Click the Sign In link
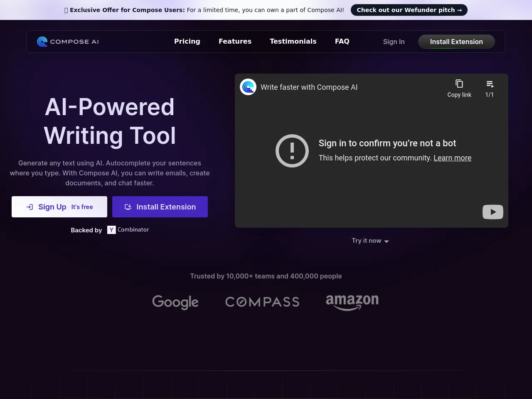Image resolution: width=532 pixels, height=399 pixels. tap(394, 42)
